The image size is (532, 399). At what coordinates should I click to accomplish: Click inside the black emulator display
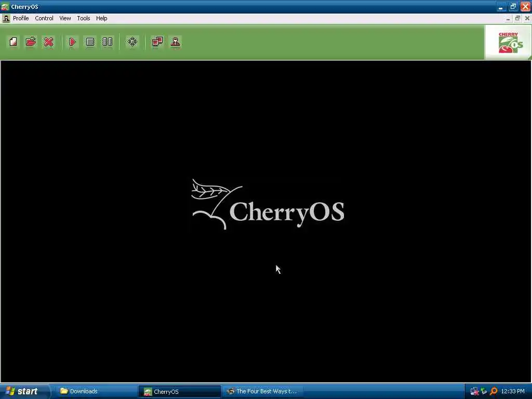[x=265, y=221]
